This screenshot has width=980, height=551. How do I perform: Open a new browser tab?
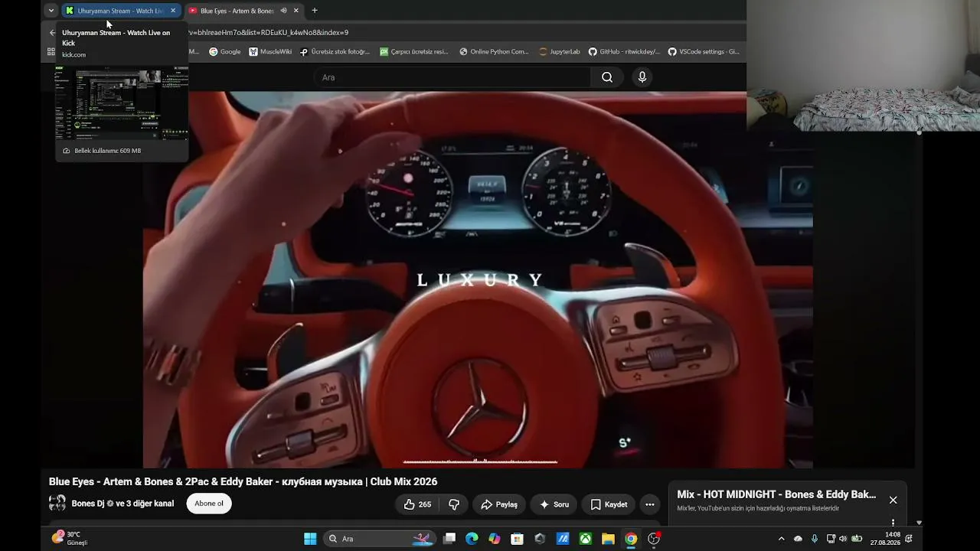coord(314,11)
